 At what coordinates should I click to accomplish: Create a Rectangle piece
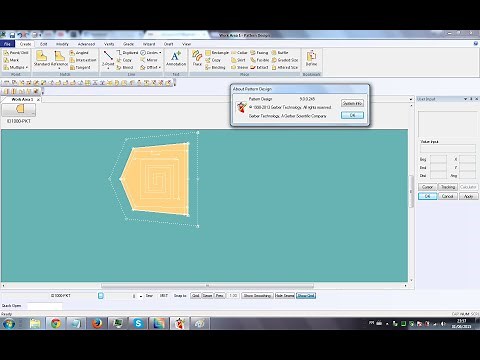(x=217, y=53)
